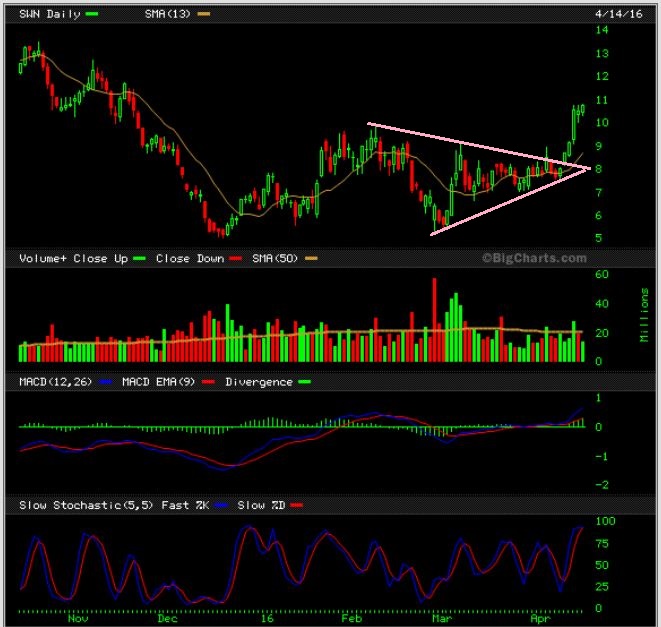
Task: Click the 40 volume axis value
Action: coord(602,304)
